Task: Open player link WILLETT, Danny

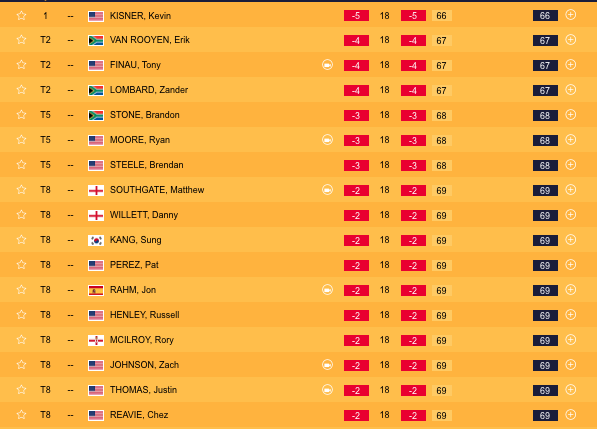Action: (144, 215)
